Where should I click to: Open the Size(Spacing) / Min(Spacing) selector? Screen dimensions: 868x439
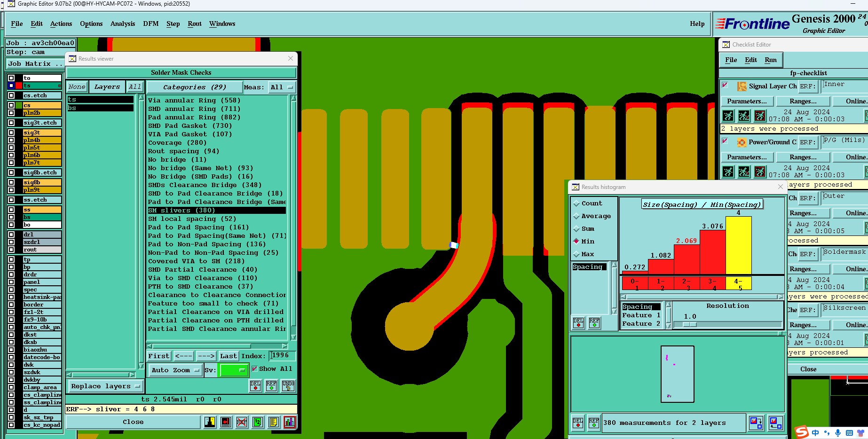[x=702, y=204]
